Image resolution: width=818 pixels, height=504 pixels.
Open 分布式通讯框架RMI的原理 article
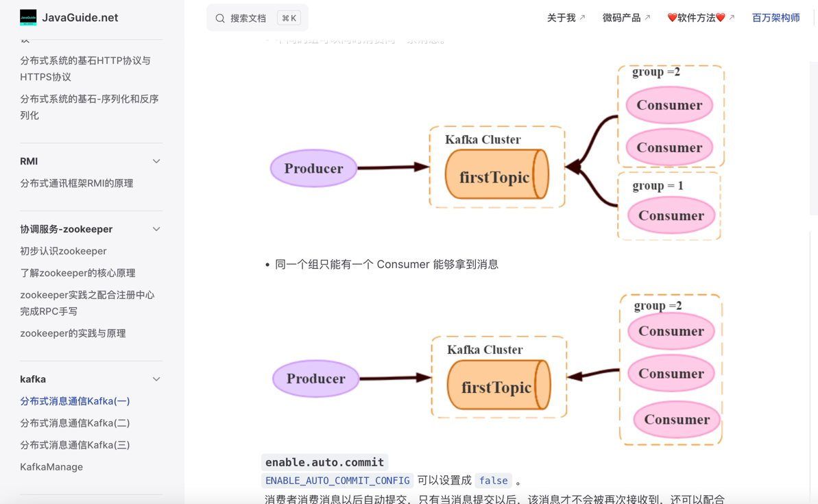[77, 183]
